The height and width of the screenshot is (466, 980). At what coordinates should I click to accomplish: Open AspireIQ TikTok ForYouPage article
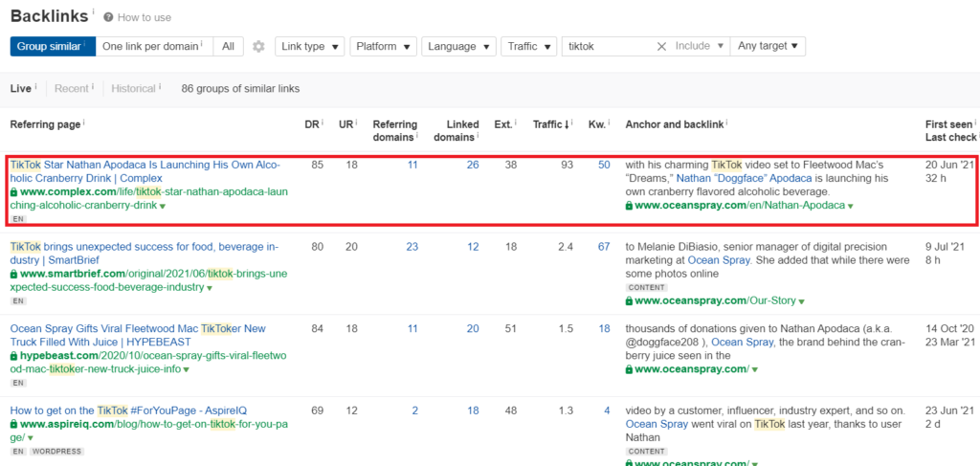pos(128,411)
